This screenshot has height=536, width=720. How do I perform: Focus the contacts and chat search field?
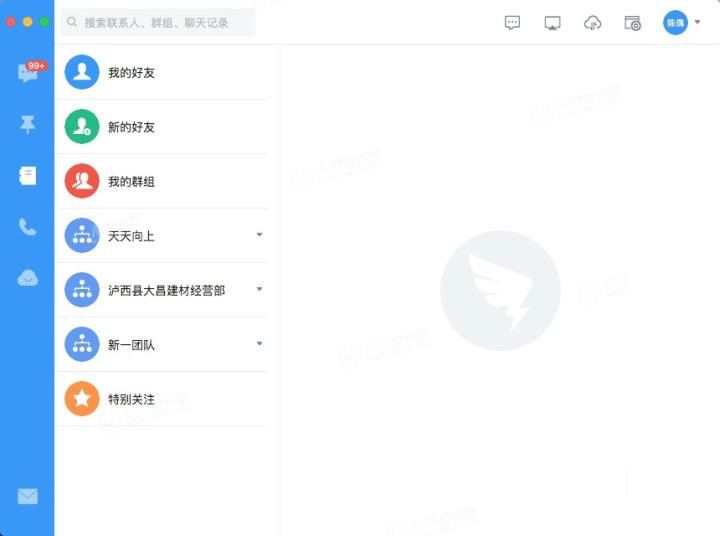(160, 22)
